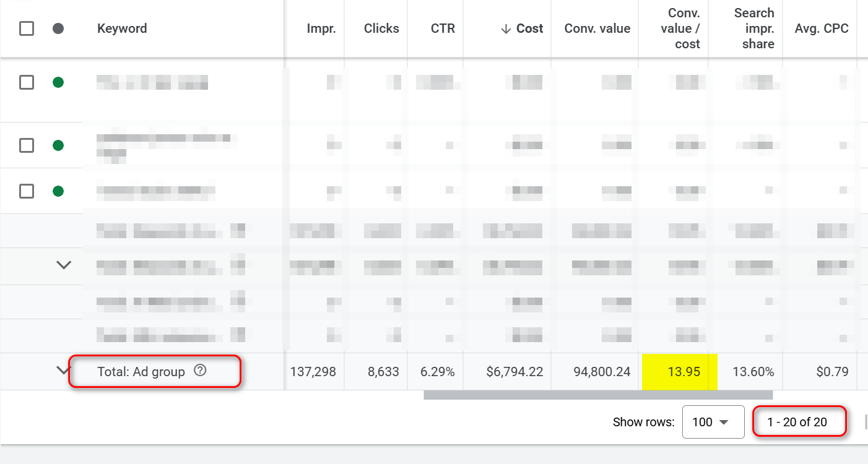The height and width of the screenshot is (464, 868).
Task: Tick the third keyword row's checkbox
Action: pos(27,191)
